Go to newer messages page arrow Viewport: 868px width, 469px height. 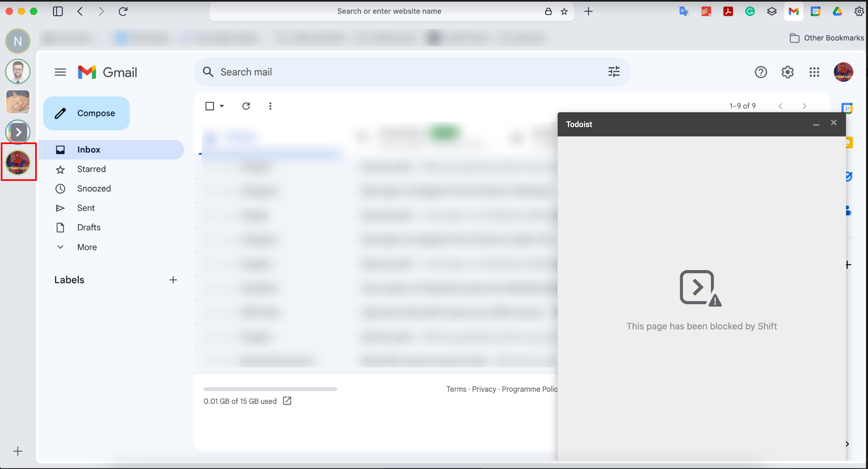(x=780, y=106)
